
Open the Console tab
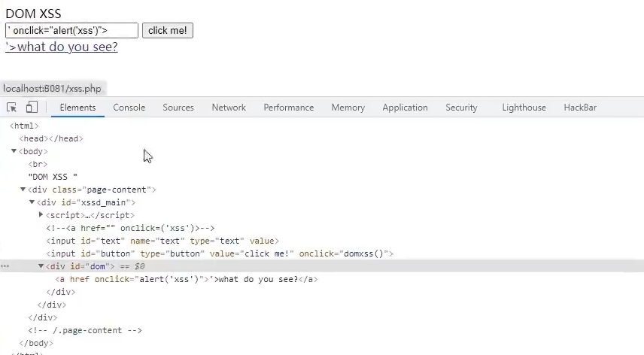click(129, 108)
